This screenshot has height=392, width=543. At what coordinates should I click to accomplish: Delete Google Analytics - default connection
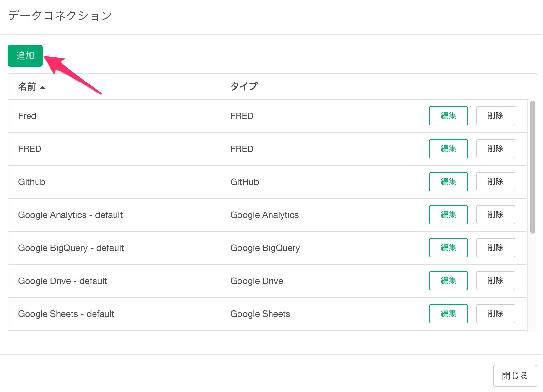point(495,215)
